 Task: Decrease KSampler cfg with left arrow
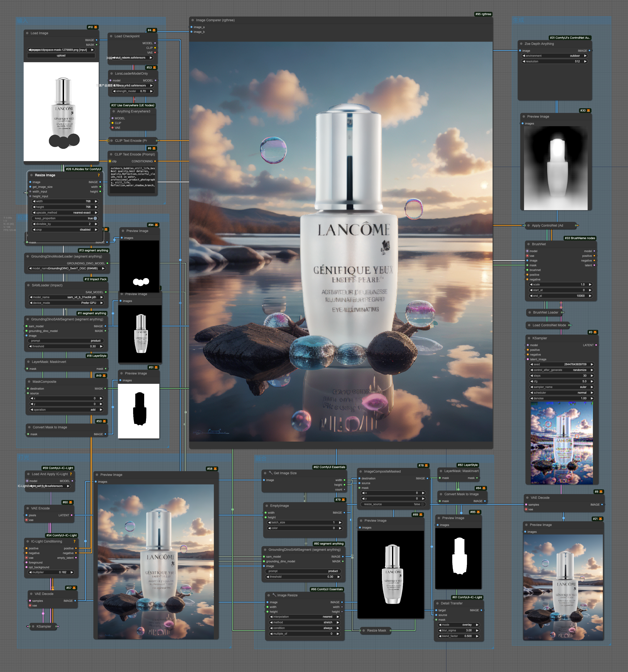[532, 381]
